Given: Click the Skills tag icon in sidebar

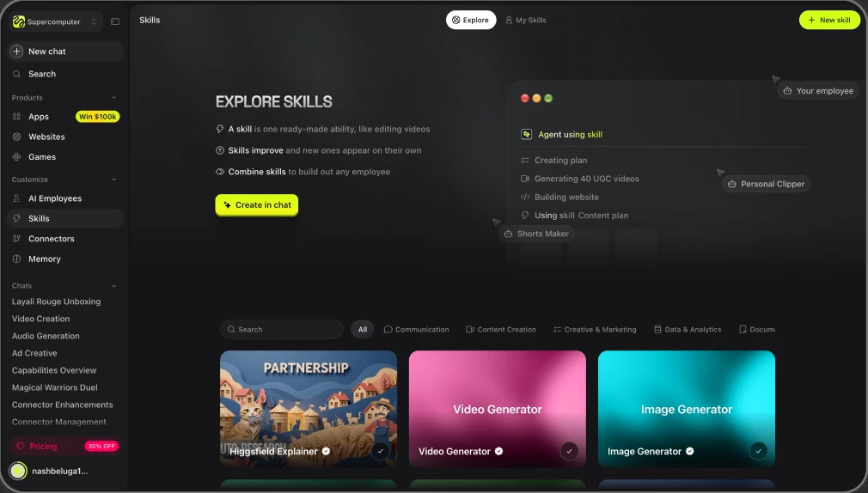Looking at the screenshot, I should coord(16,218).
